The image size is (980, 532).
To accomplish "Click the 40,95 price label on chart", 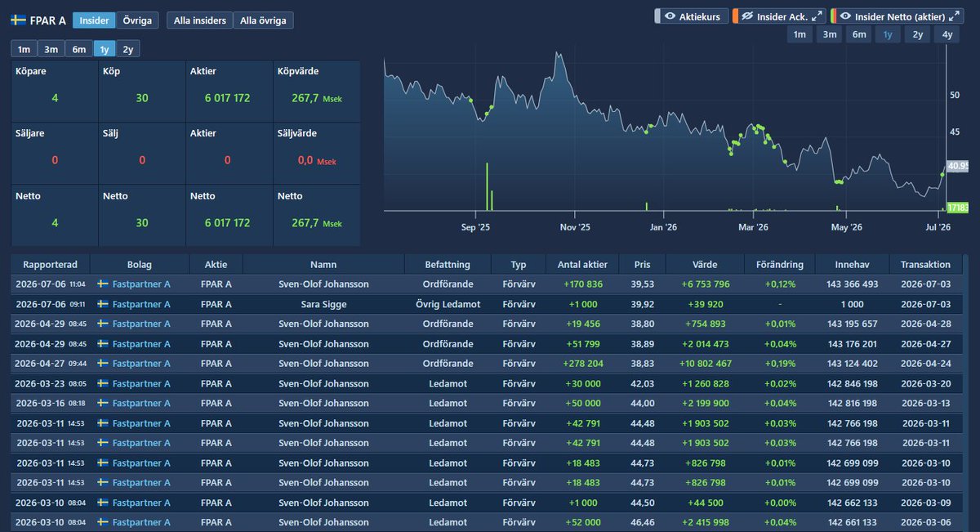I will tap(957, 166).
